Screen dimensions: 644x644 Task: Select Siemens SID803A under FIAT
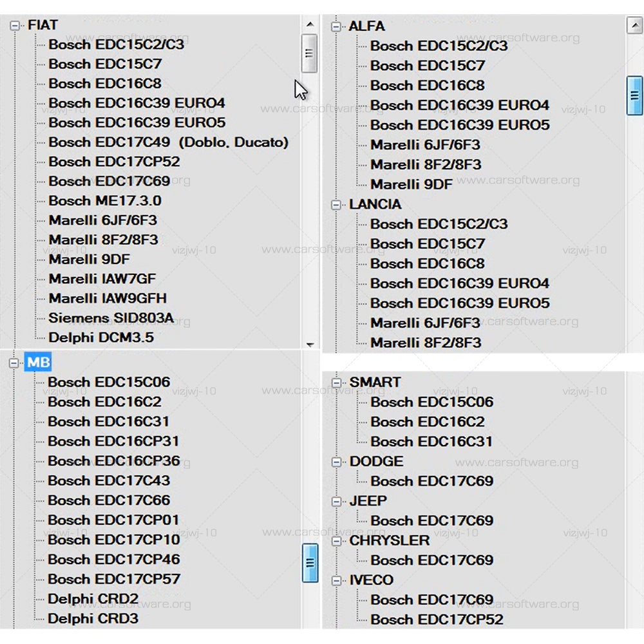click(111, 317)
